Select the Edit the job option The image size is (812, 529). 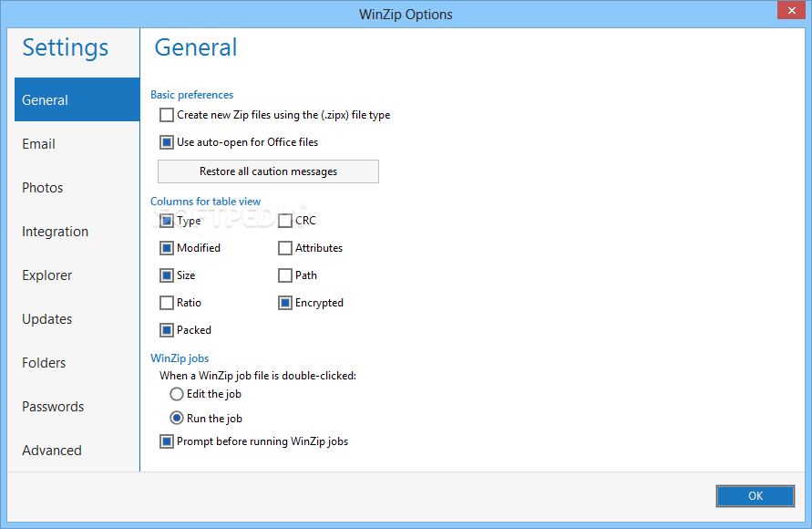point(177,394)
